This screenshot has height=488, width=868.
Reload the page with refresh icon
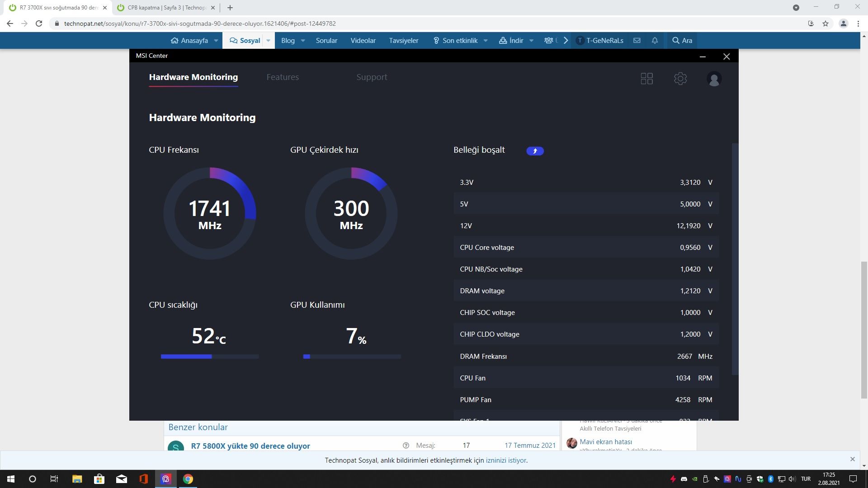[x=39, y=23]
